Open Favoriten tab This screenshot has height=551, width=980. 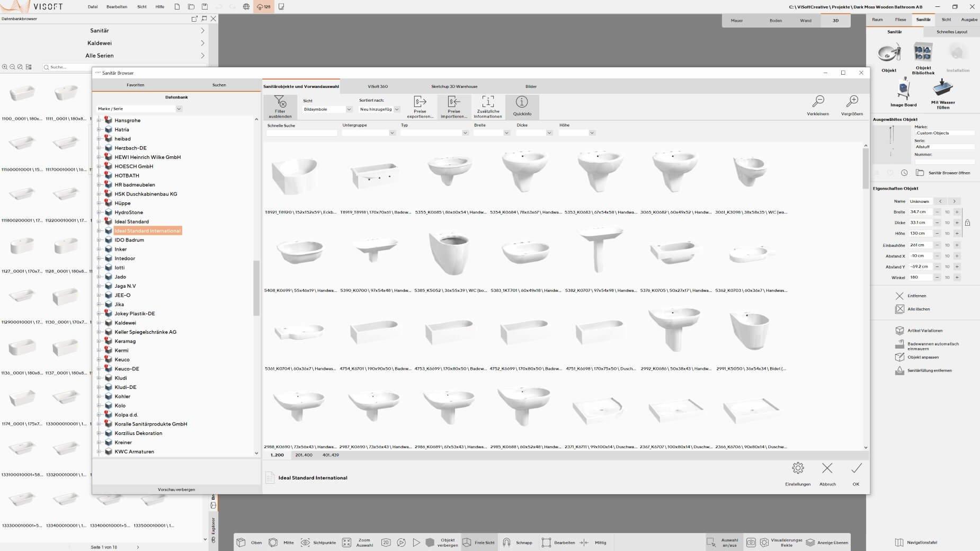click(x=135, y=85)
